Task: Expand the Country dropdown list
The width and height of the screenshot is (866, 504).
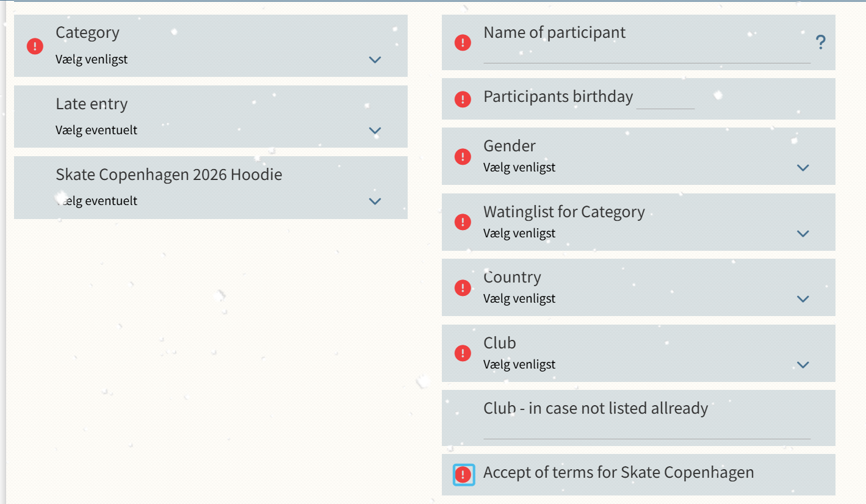Action: coord(803,299)
